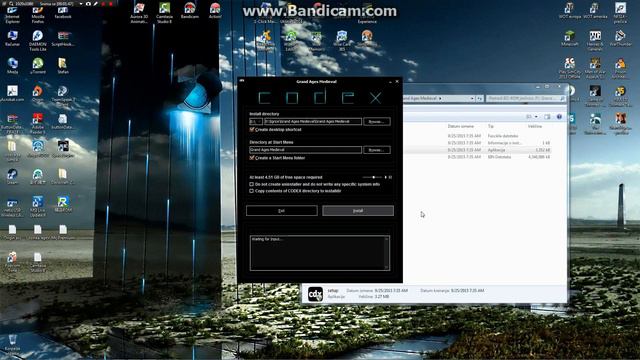Open the Internet Explorer desktop icon
Screen dimensions: 640x360
pos(12,14)
